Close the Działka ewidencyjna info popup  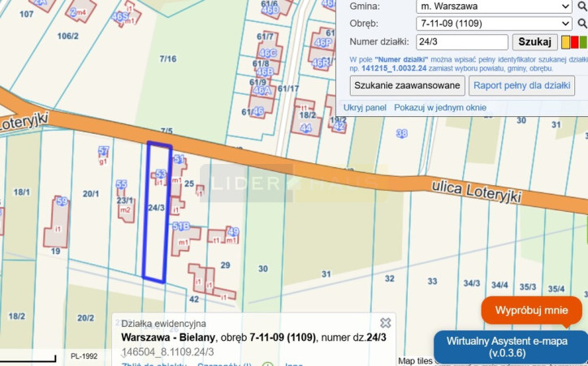point(386,322)
